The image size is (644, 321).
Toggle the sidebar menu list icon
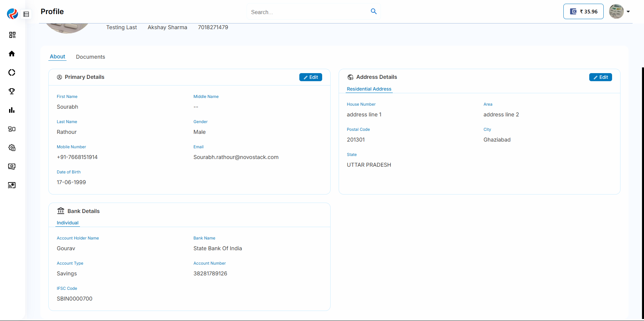pos(26,14)
